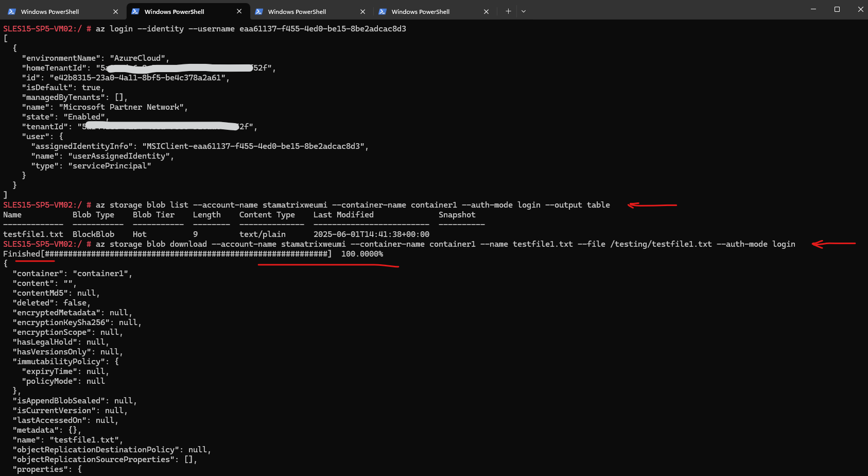Image resolution: width=868 pixels, height=476 pixels.
Task: Click the "immutabilityPolicy": { line
Action: pos(65,362)
